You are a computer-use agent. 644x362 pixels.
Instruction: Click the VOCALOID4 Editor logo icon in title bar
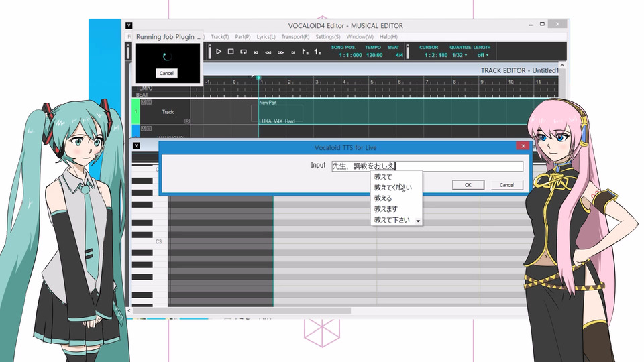(129, 25)
